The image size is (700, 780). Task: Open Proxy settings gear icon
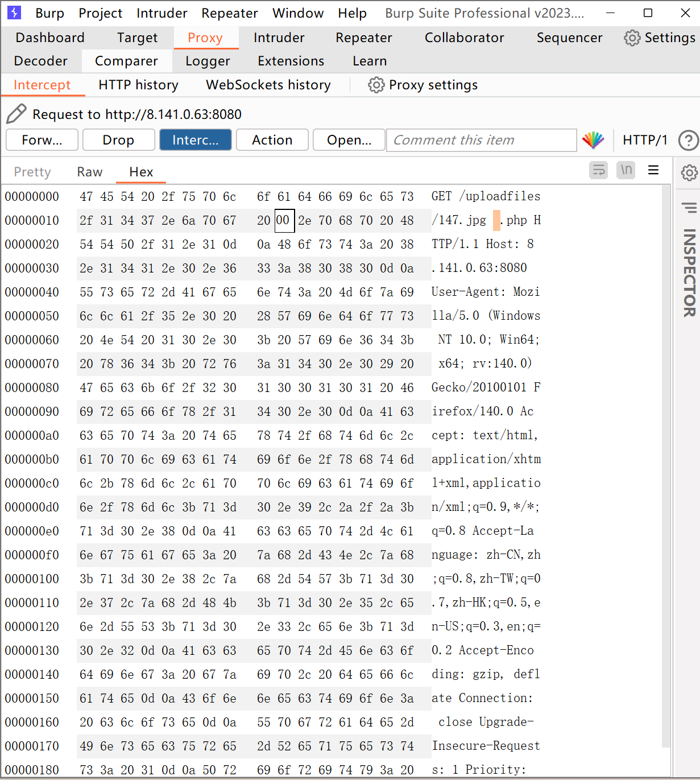click(376, 85)
